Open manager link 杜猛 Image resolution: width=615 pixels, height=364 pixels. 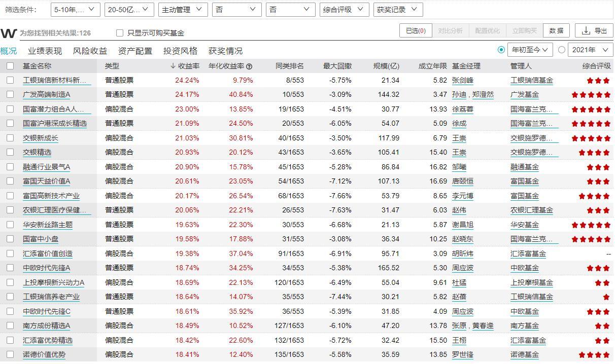point(459,282)
